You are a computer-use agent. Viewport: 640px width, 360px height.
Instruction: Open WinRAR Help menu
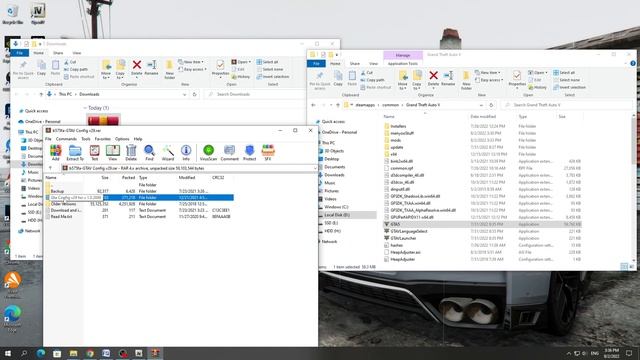point(138,139)
